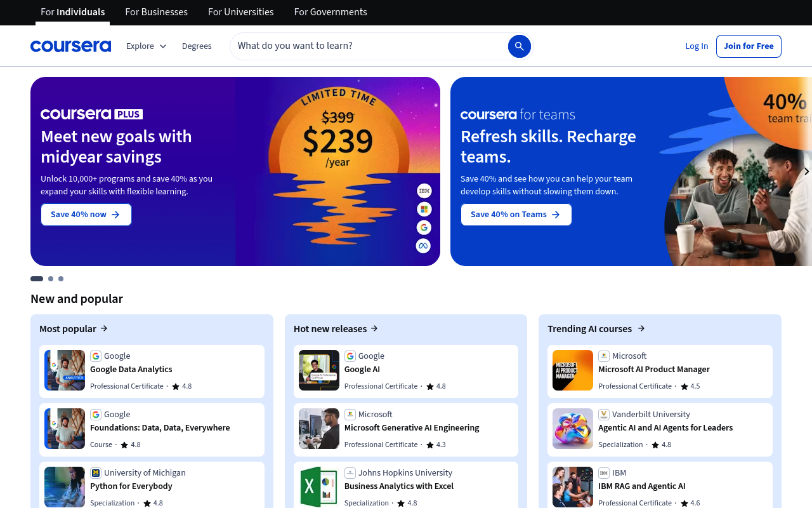Open IBM RAG and Agentic AI title
Viewport: 812px width, 508px height.
[642, 486]
